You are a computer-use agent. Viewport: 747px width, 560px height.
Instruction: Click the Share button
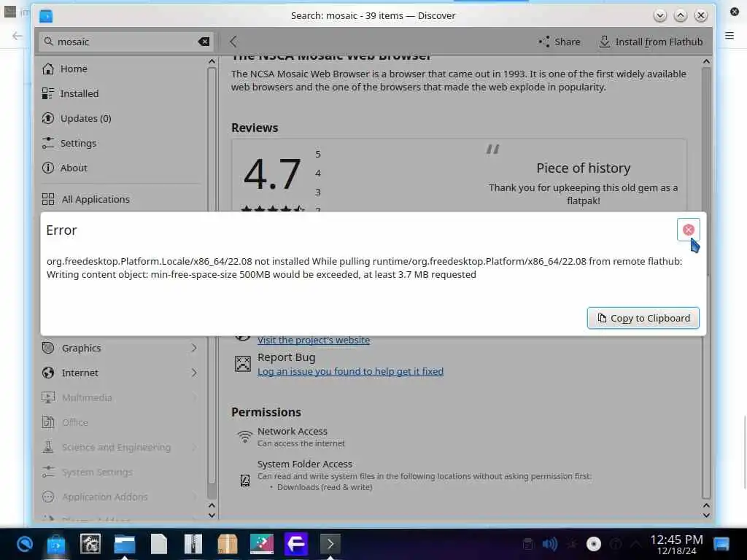[560, 42]
